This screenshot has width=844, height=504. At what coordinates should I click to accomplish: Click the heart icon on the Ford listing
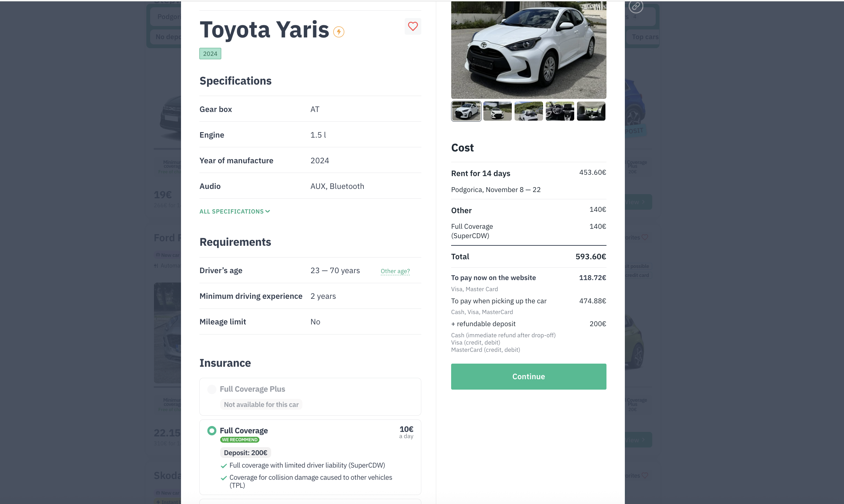[x=645, y=237]
